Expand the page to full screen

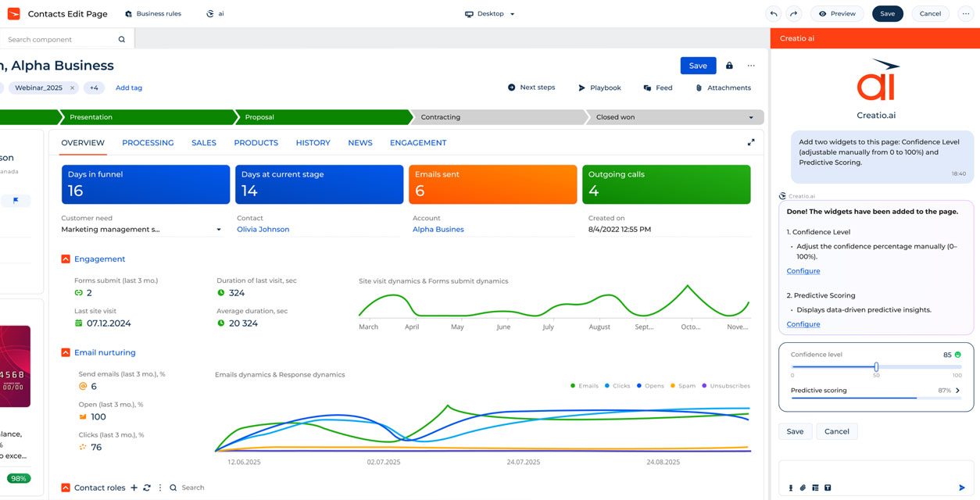751,142
